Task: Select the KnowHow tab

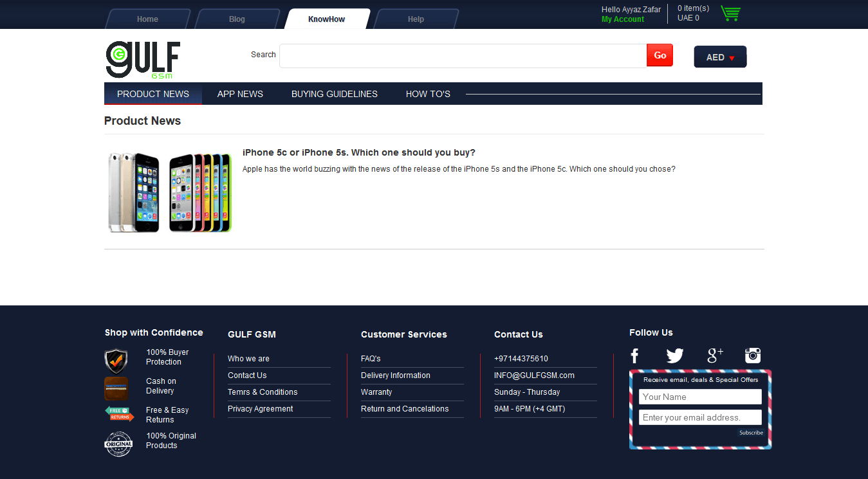Action: click(327, 19)
